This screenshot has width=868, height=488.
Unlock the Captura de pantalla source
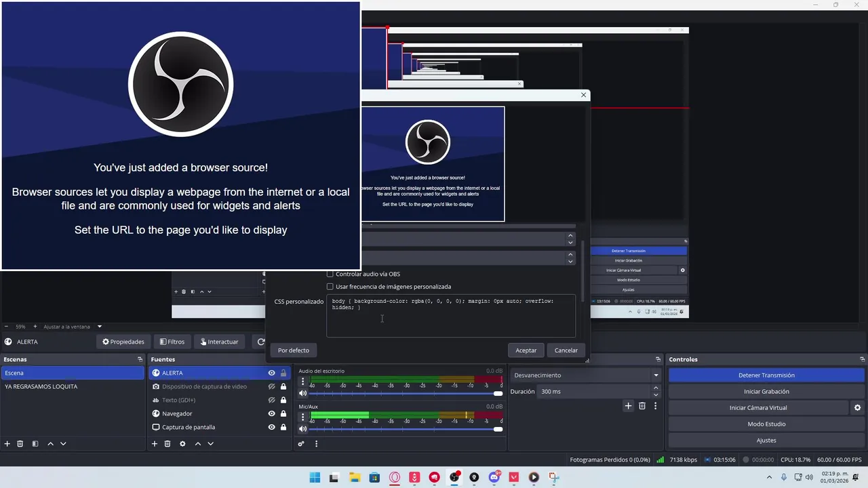pos(283,427)
